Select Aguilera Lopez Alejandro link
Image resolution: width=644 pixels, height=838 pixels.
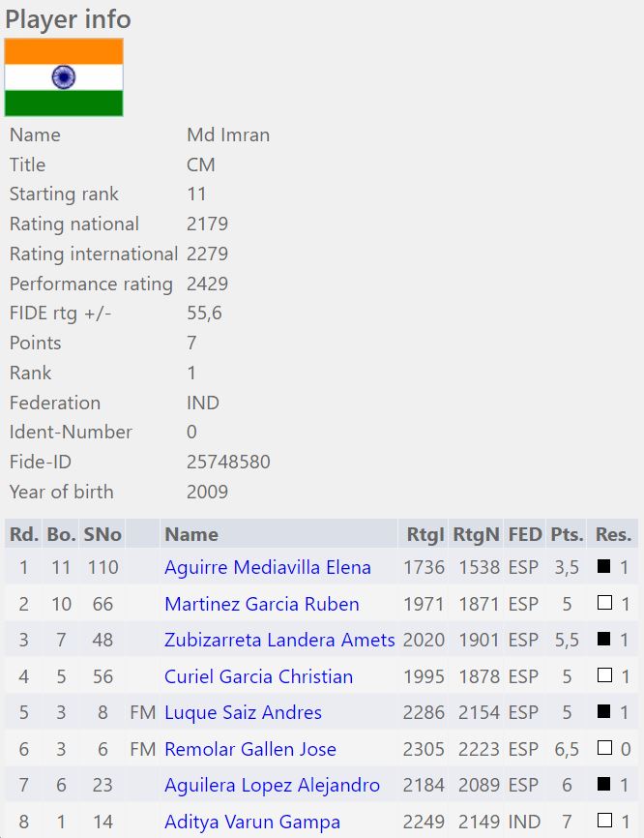(x=272, y=786)
